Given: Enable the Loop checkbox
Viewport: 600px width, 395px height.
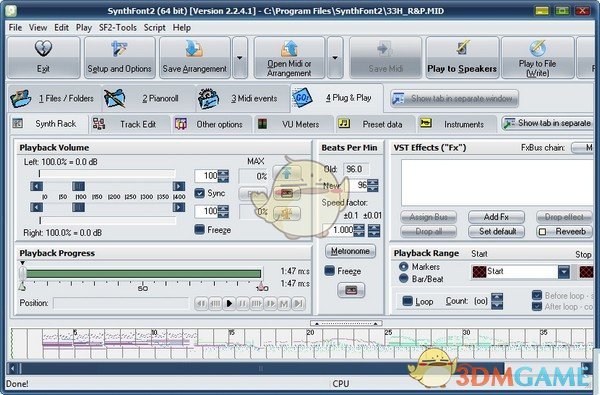Looking at the screenshot, I should coord(408,301).
